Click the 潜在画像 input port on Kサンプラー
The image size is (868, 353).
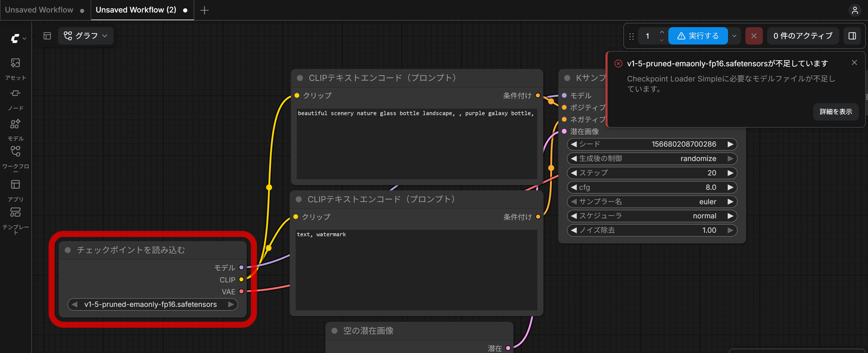[x=564, y=131]
